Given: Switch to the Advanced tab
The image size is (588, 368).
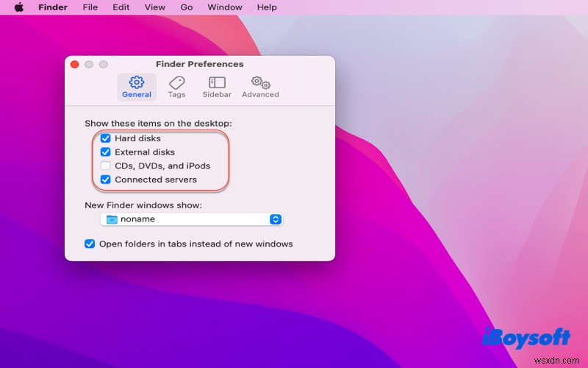Looking at the screenshot, I should point(260,87).
